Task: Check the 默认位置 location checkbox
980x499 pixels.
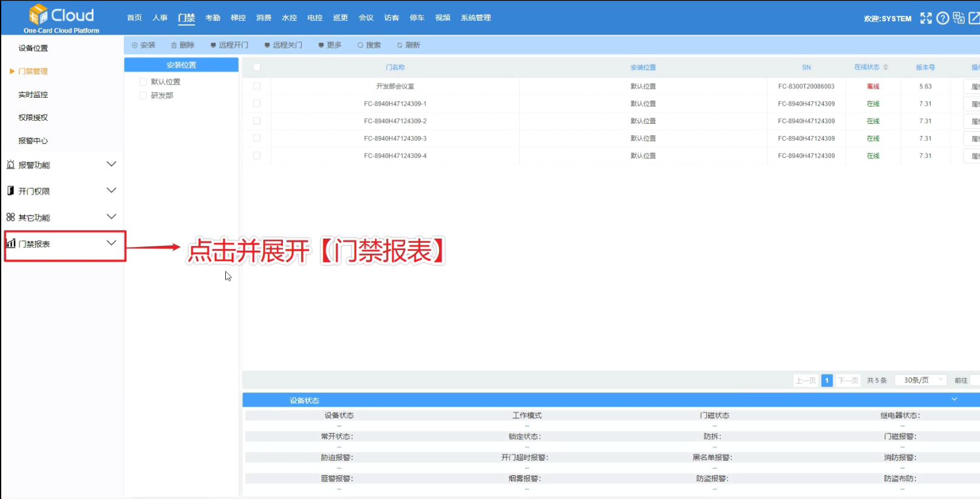Action: pyautogui.click(x=143, y=82)
